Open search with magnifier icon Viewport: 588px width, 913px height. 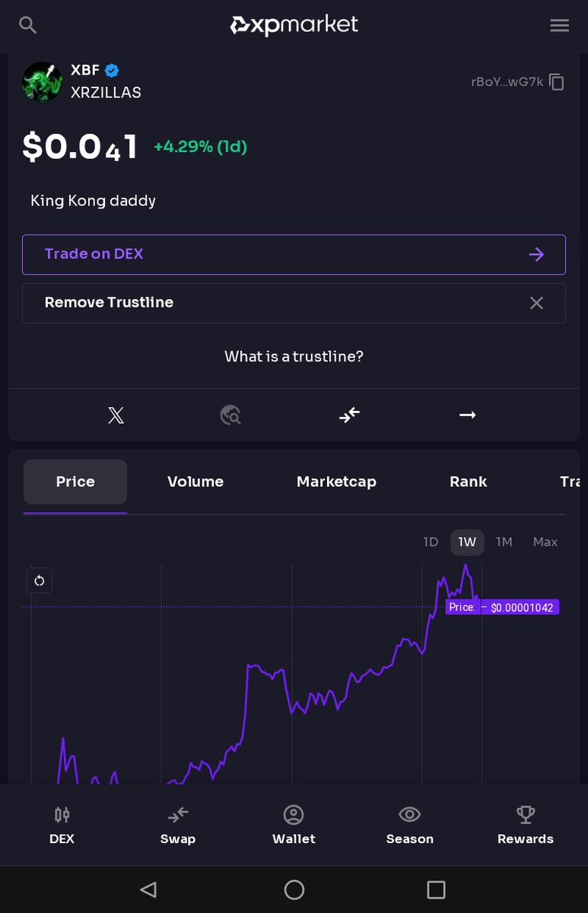(x=28, y=25)
